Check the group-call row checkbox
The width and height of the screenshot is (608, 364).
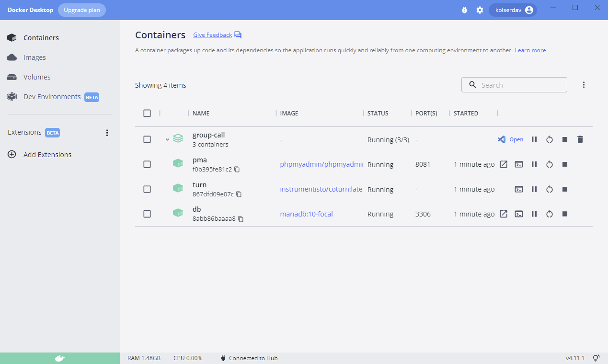click(147, 139)
